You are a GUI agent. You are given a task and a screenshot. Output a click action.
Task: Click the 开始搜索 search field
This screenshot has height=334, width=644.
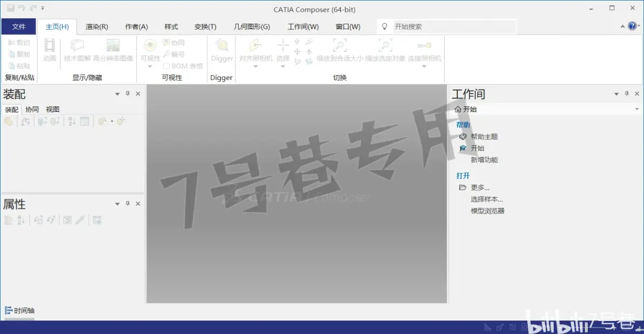(x=454, y=26)
